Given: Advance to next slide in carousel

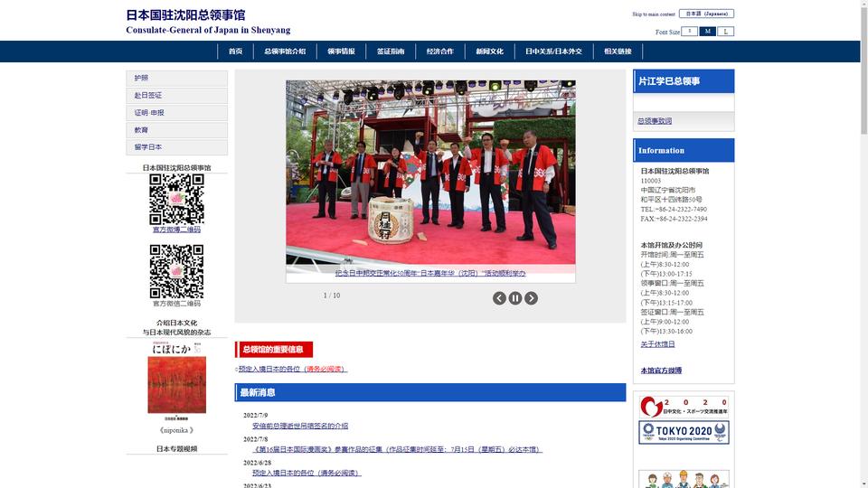Looking at the screenshot, I should coord(531,298).
